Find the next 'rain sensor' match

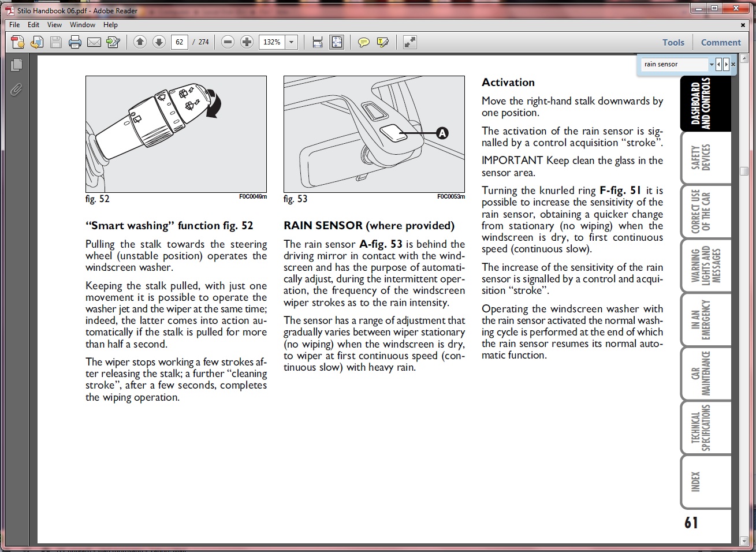tap(726, 64)
